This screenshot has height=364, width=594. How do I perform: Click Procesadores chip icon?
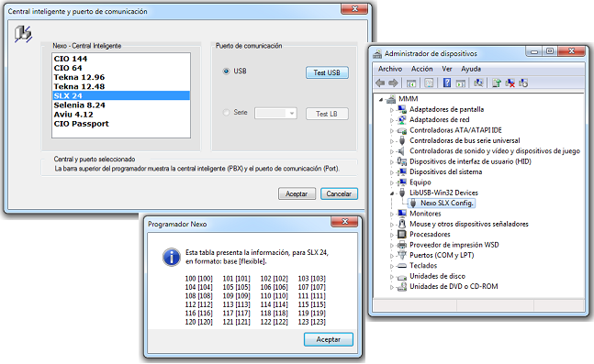[x=402, y=234]
